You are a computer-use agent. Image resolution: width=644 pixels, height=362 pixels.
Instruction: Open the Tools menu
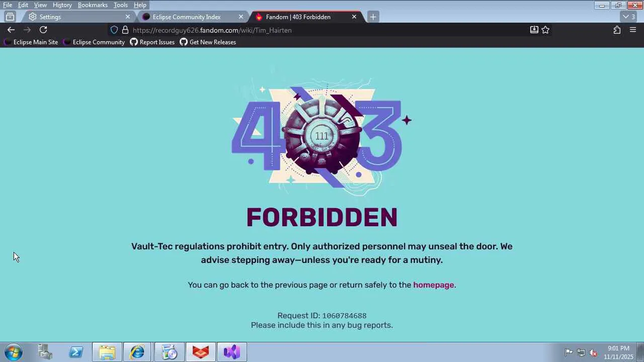point(121,5)
